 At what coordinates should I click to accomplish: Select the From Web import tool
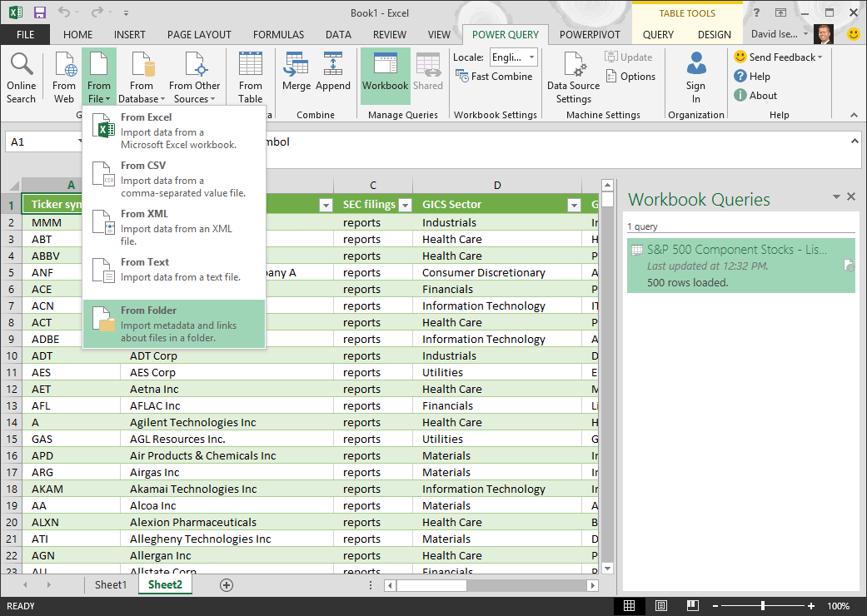click(63, 75)
